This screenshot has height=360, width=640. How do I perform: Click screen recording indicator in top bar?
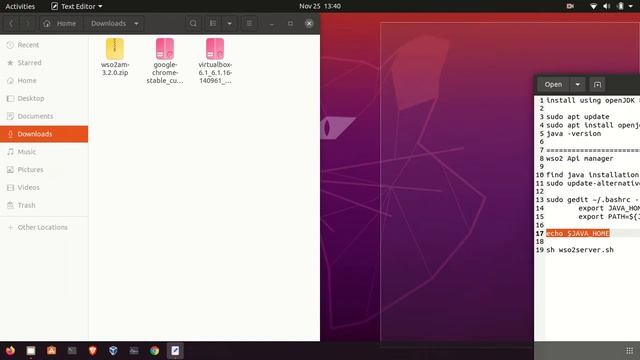pyautogui.click(x=570, y=6)
